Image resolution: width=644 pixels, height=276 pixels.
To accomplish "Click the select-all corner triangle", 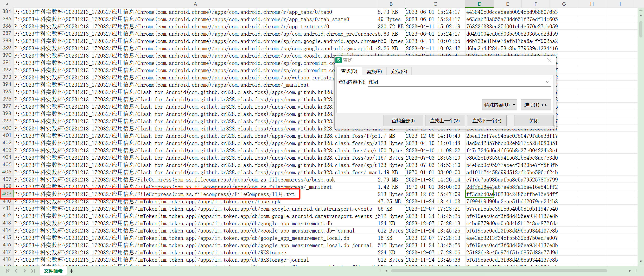I will (7, 4).
